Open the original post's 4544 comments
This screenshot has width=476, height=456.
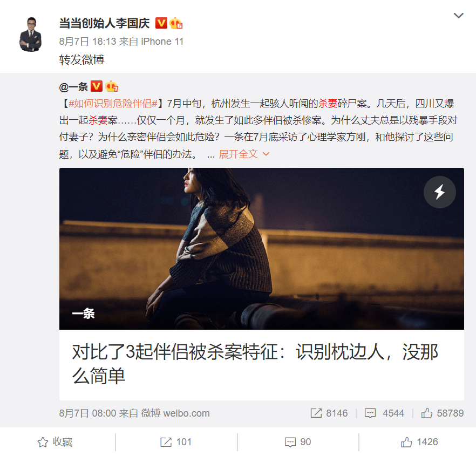pyautogui.click(x=384, y=413)
